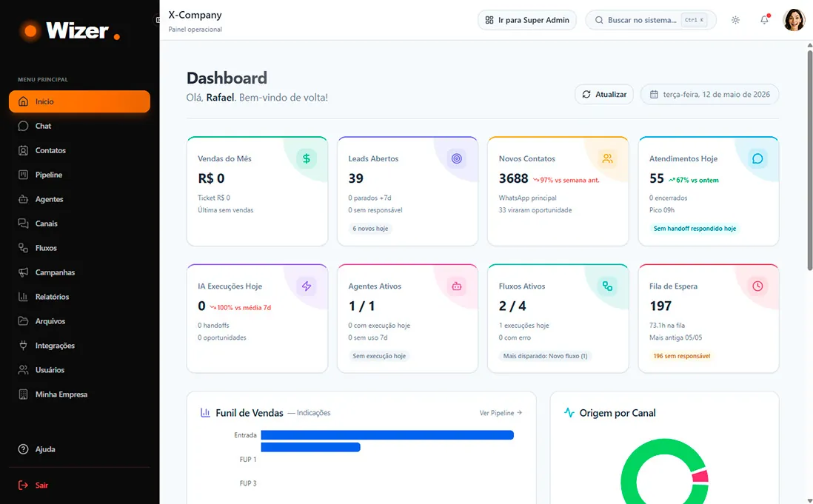The image size is (813, 504).
Task: Click the Campanhas megaphone icon
Action: point(24,272)
